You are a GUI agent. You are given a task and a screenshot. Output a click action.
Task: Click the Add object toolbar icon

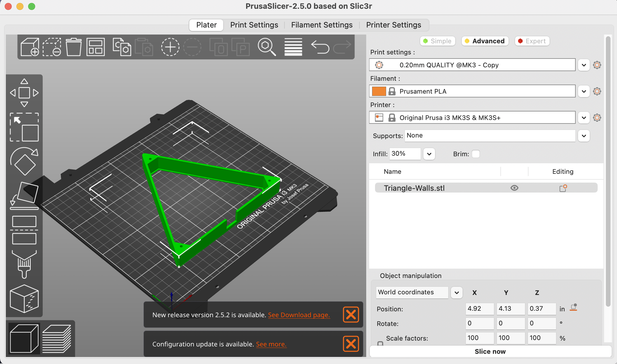click(30, 47)
